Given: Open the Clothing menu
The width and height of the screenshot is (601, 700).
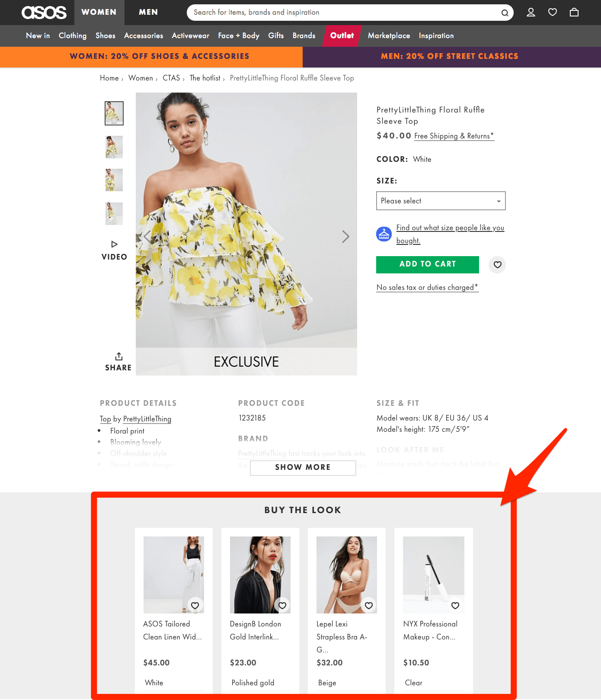Looking at the screenshot, I should click(73, 35).
